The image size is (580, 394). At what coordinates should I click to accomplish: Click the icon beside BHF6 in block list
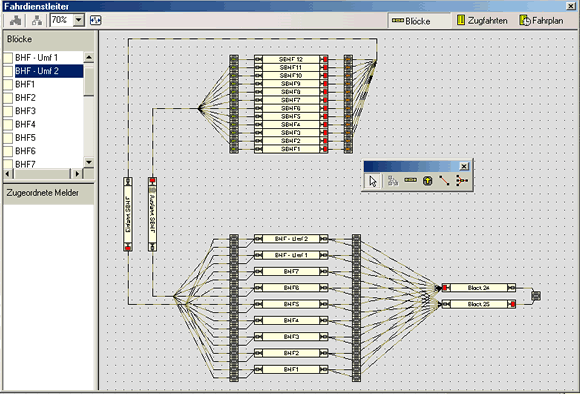[x=8, y=151]
